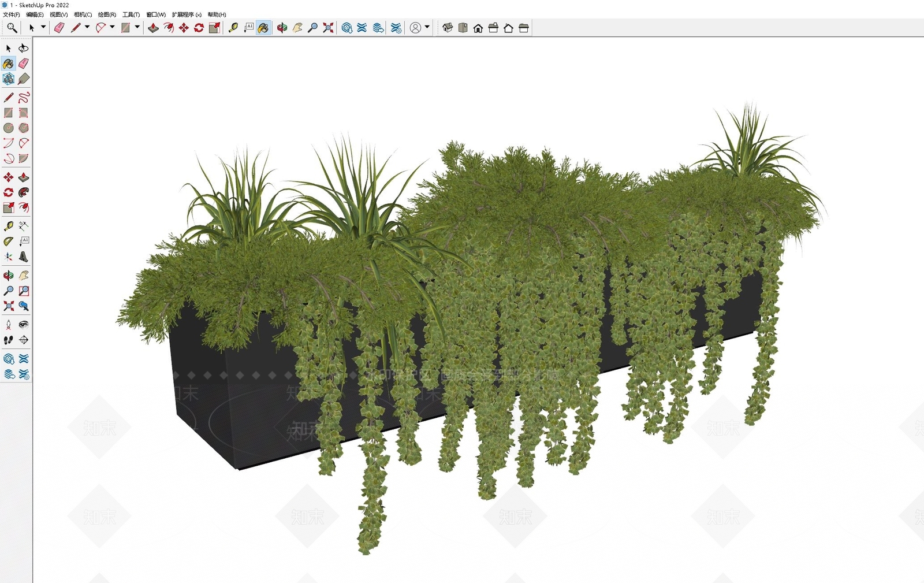
Task: Open the Line tool dropdown arrow
Action: (87, 27)
